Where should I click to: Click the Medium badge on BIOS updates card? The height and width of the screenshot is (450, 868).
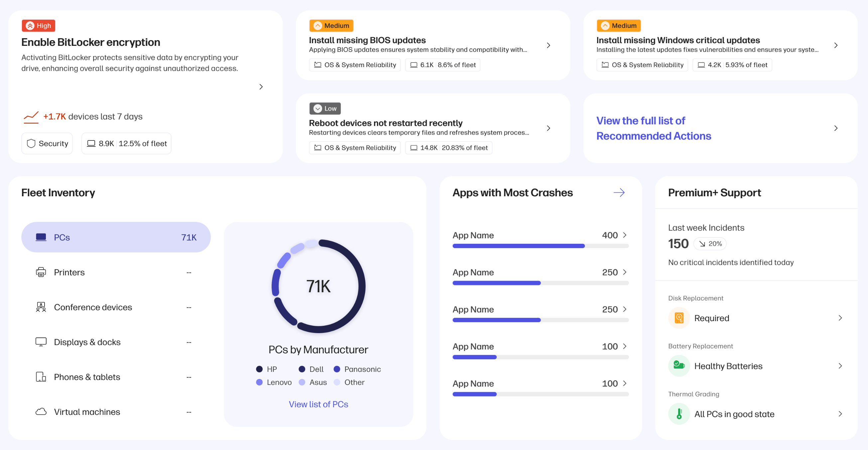(331, 26)
